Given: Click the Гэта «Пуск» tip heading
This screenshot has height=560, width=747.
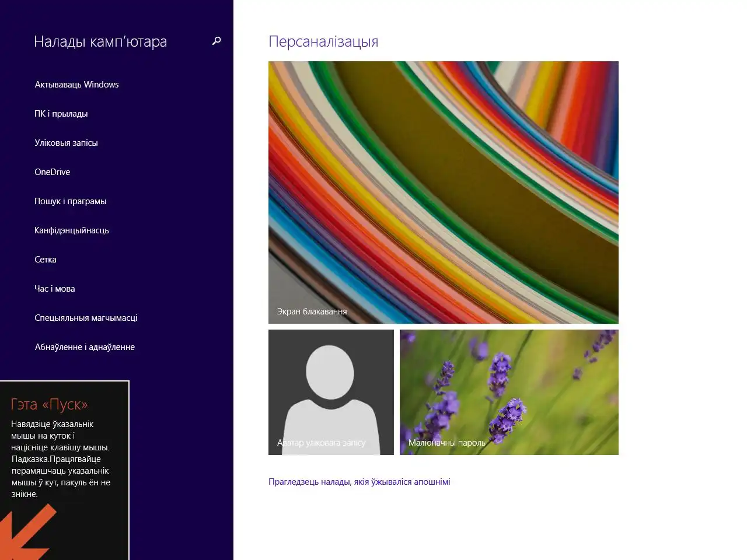Looking at the screenshot, I should (49, 404).
